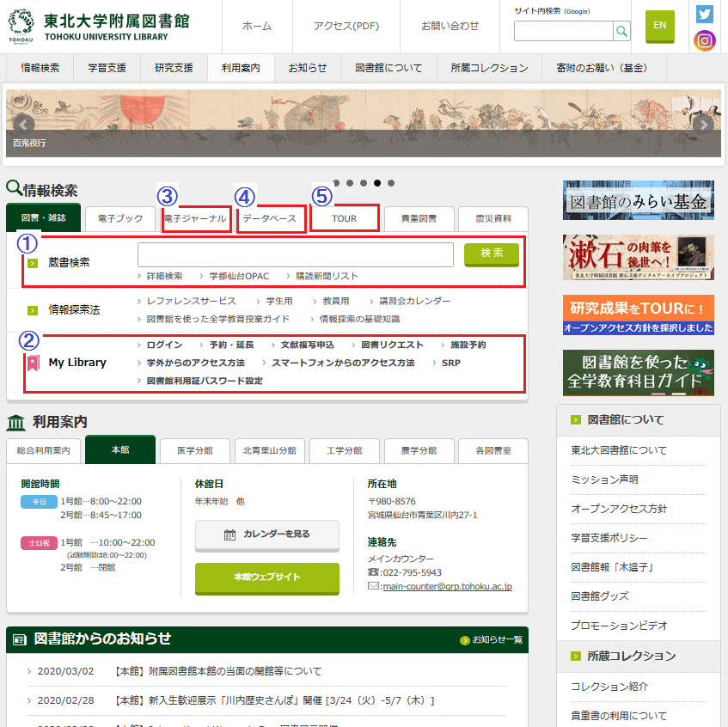728x727 pixels.
Task: Switch to the 電子ジャーナル tab
Action: pyautogui.click(x=195, y=219)
